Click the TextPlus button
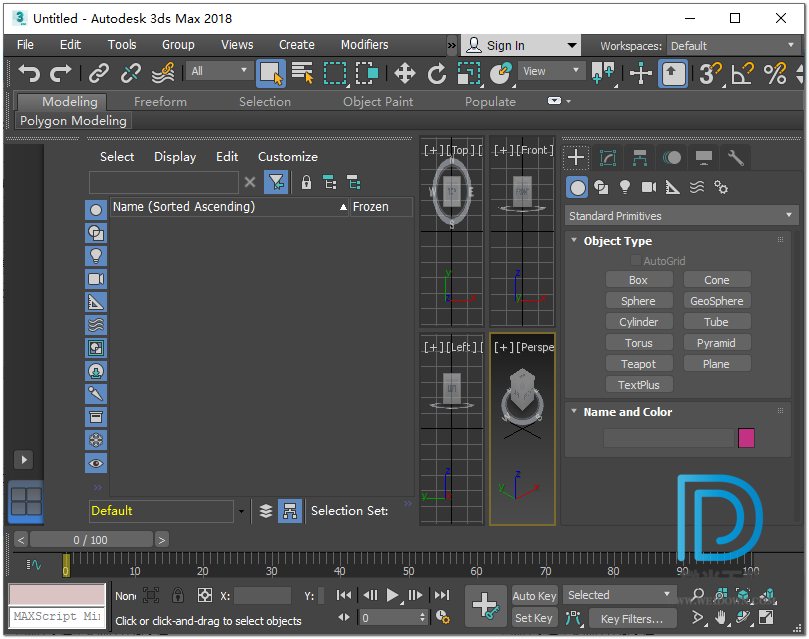The width and height of the screenshot is (809, 639). click(x=639, y=385)
